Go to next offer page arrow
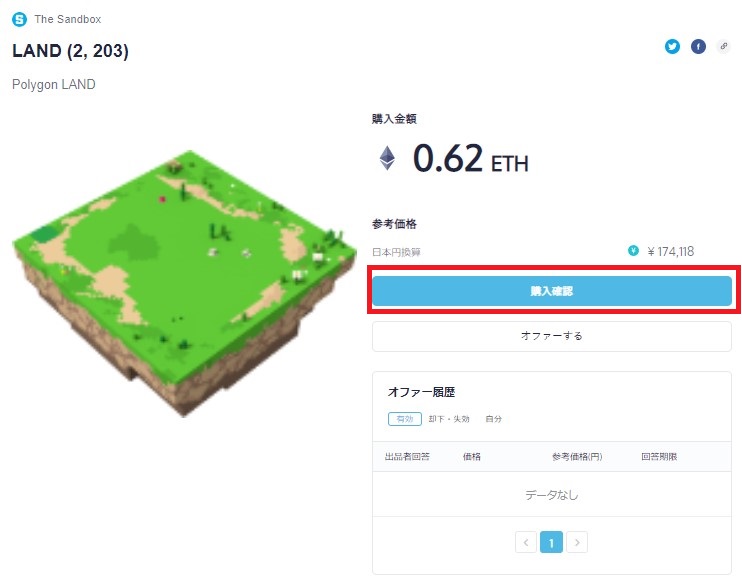The image size is (742, 585). 577,542
